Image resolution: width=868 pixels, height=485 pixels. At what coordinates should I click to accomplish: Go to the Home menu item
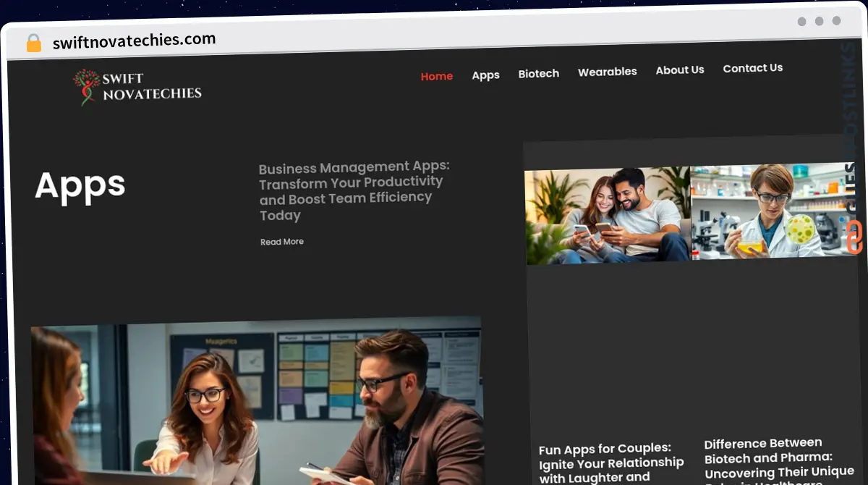click(x=437, y=76)
